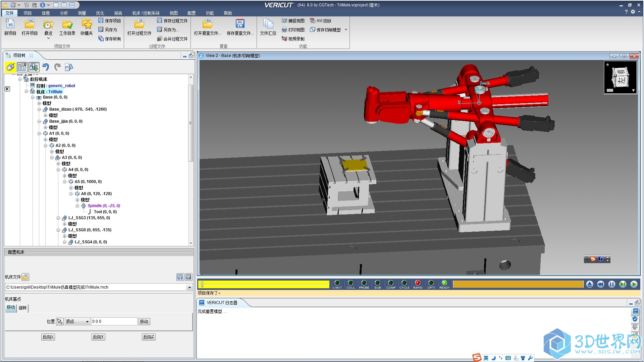
Task: Click the 反向Y button
Action: [x=98, y=337]
